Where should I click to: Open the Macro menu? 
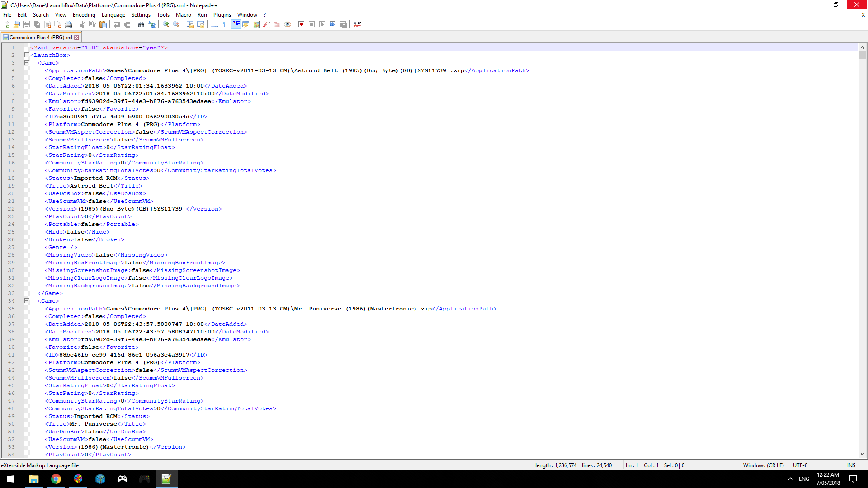[184, 15]
